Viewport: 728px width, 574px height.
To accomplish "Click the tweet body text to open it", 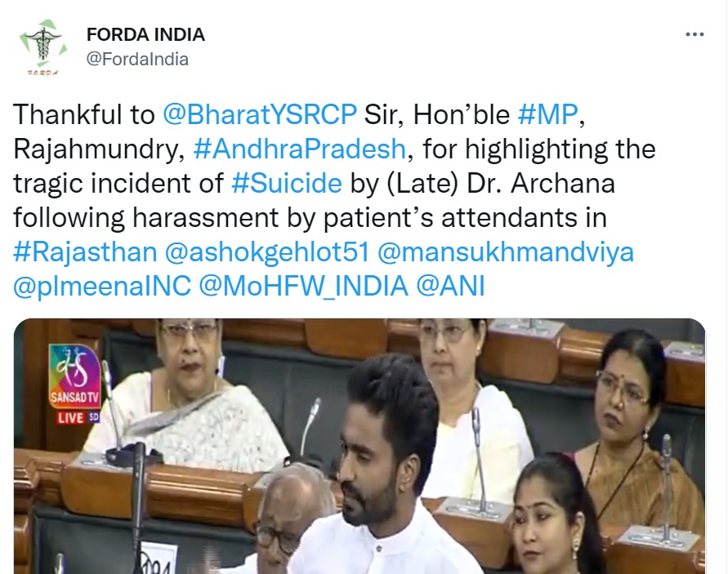I will point(334,200).
